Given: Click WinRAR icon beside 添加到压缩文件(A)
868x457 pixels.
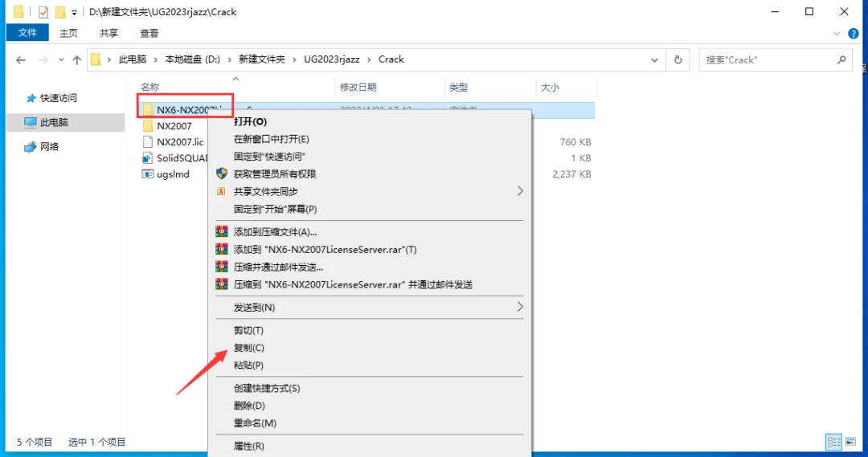Looking at the screenshot, I should tap(222, 232).
